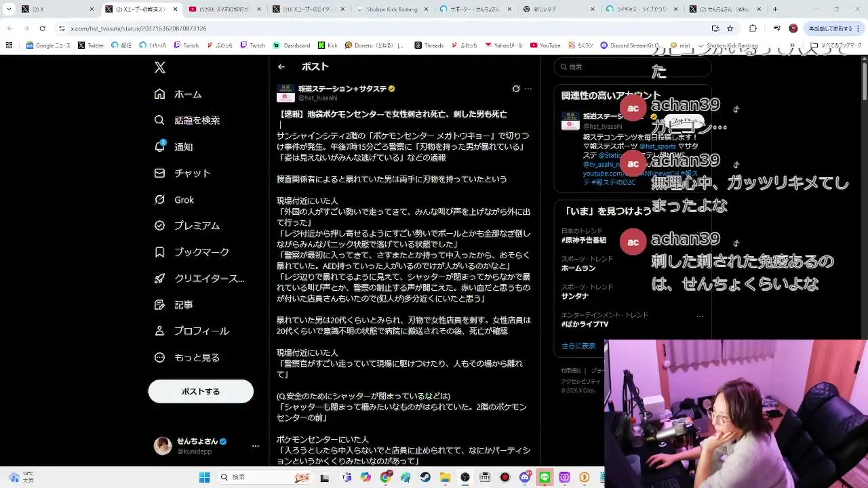Open Microsoft Teams from the taskbar
The width and height of the screenshot is (868, 488).
point(347,477)
